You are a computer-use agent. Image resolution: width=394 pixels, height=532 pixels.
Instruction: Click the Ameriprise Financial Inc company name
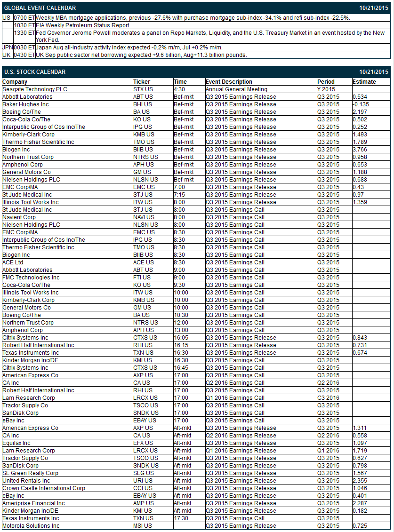point(33,503)
